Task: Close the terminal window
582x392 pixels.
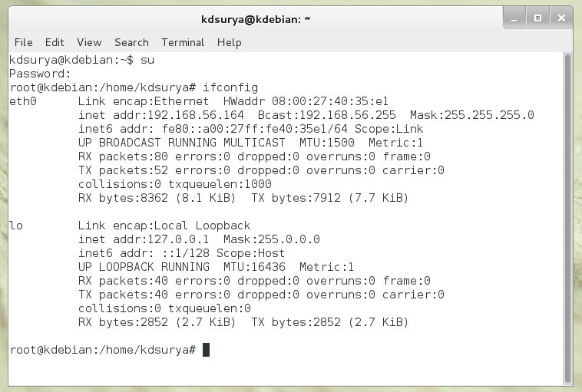Action: click(560, 17)
